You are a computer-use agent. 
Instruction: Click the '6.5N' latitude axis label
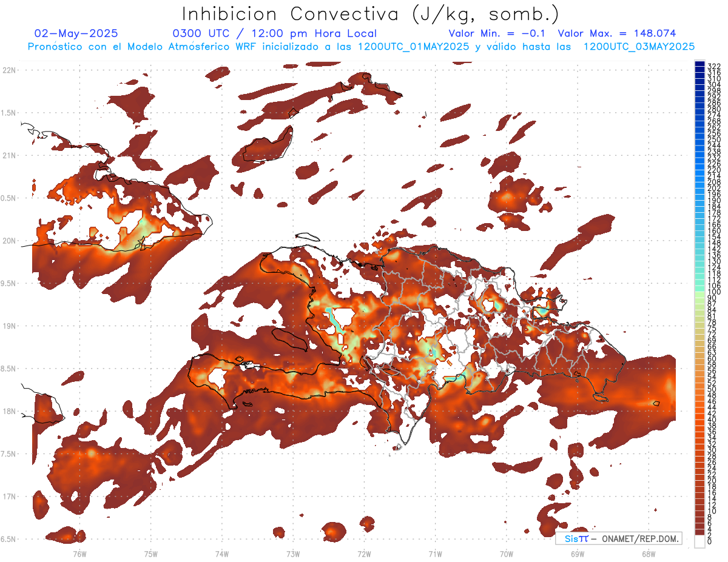(9, 539)
